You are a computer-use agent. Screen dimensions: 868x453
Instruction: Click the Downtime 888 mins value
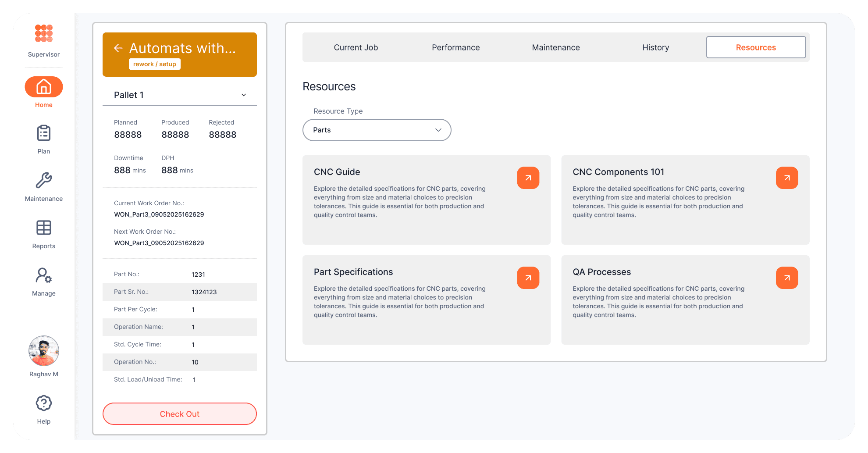[130, 170]
